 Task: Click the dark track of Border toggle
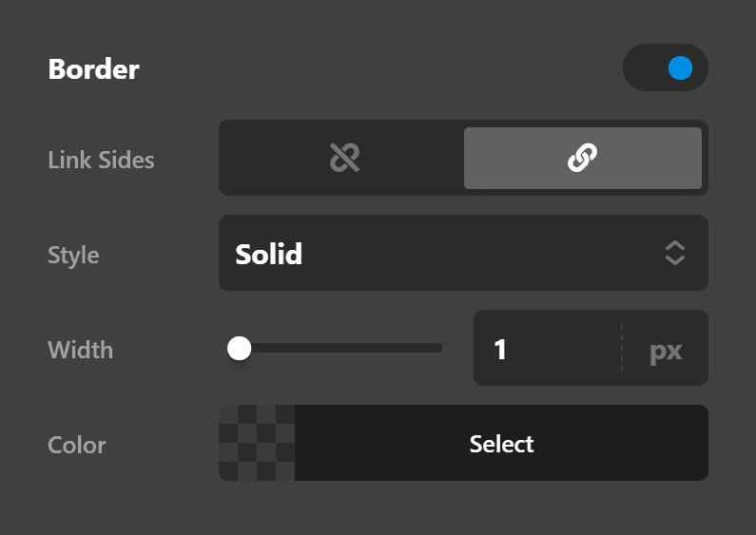644,68
